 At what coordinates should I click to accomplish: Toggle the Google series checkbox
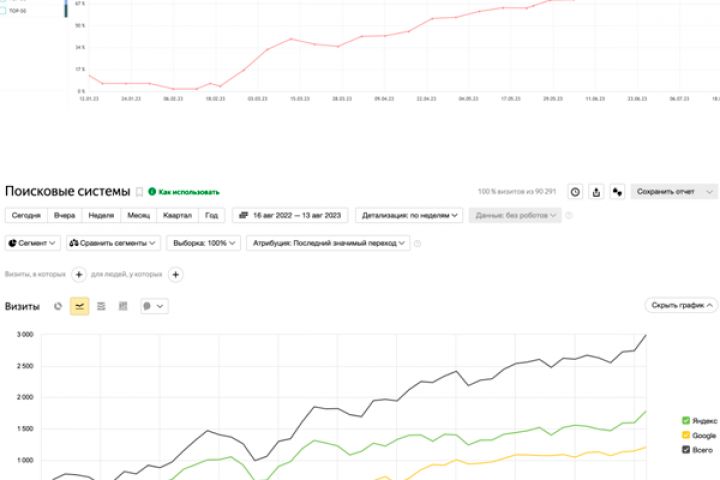(x=685, y=435)
